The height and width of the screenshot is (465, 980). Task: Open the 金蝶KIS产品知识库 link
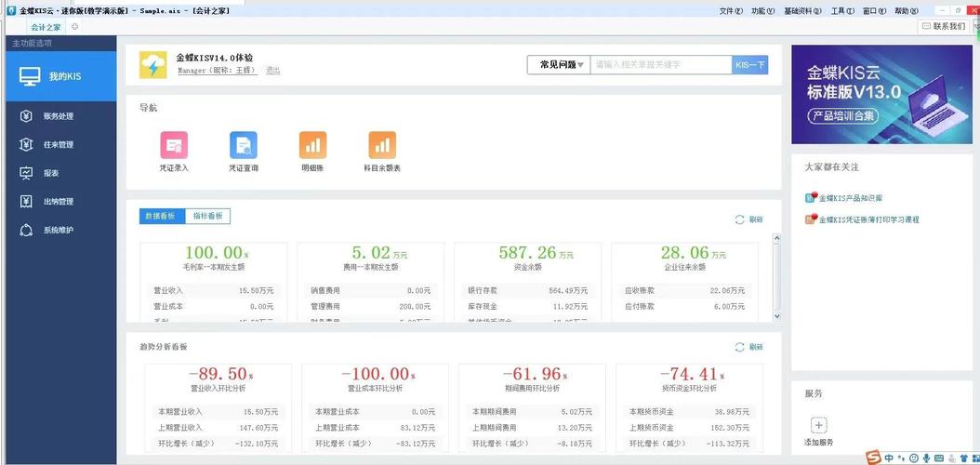[x=851, y=198]
